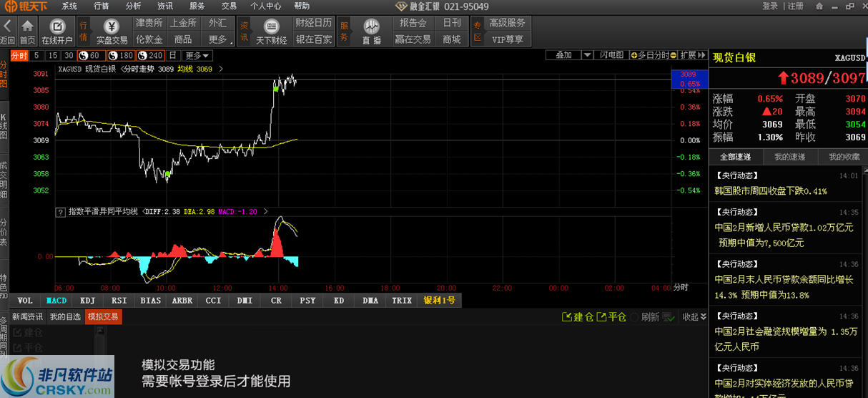Image resolution: width=868 pixels, height=398 pixels.
Task: Open the 分析 menu
Action: pos(133,6)
